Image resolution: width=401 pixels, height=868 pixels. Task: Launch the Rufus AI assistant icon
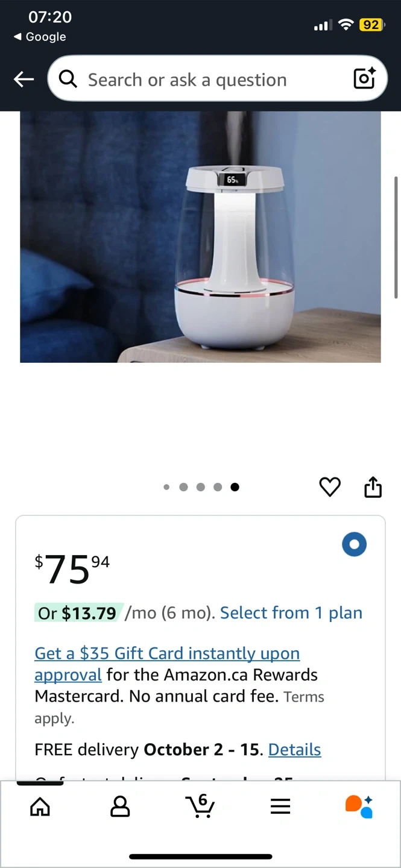click(359, 807)
